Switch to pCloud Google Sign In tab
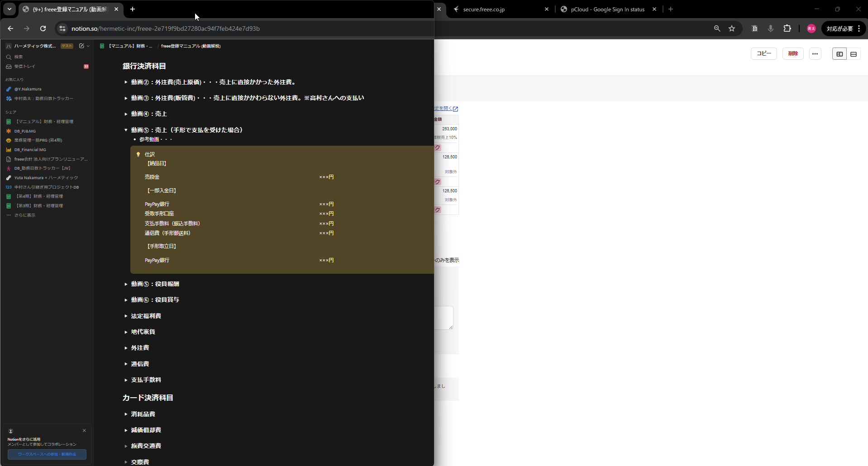This screenshot has width=868, height=466. point(607,9)
